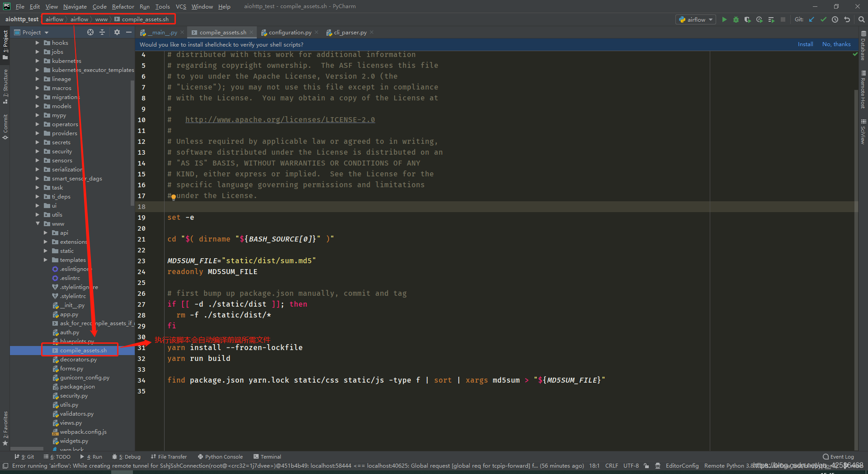Screen dimensions: 868x474
Task: Click Install for shellcheck
Action: (805, 44)
